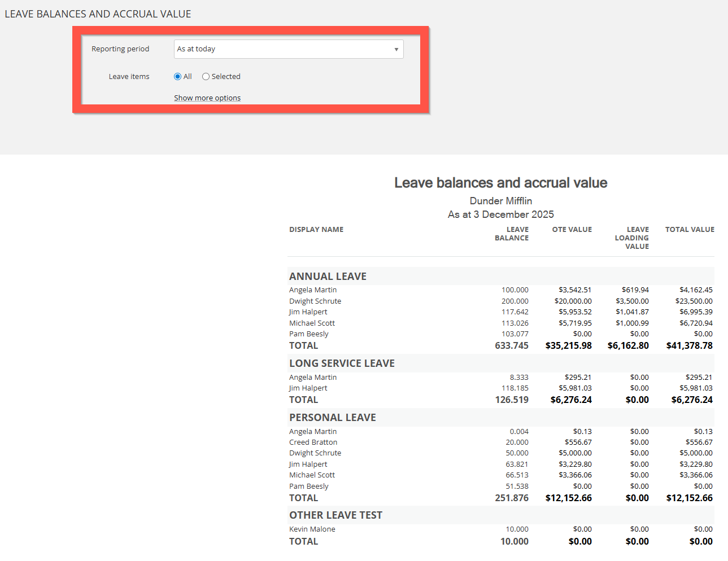This screenshot has width=728, height=561.
Task: Click the OTE value $5,719.95
Action: click(575, 323)
